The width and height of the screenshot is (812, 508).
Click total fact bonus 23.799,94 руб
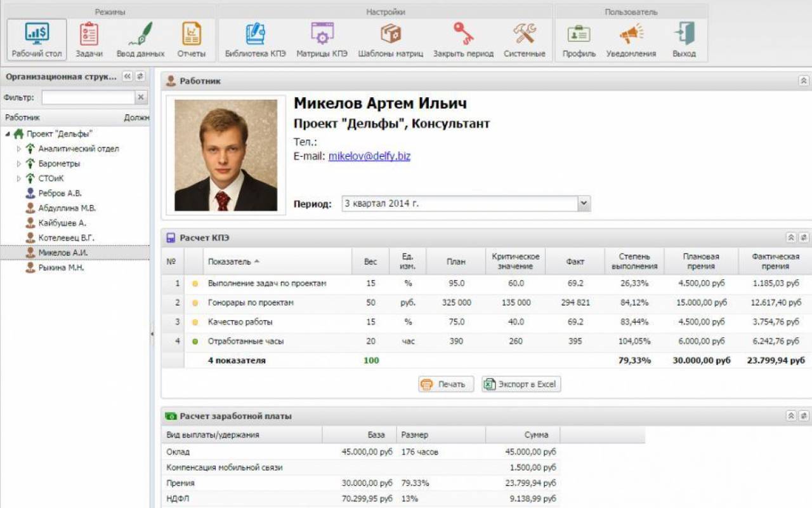click(776, 361)
